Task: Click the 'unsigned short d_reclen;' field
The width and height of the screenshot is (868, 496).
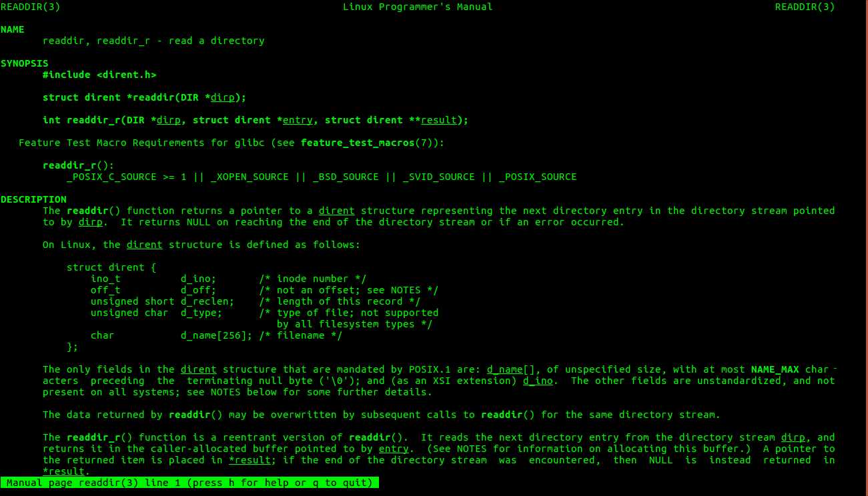Action: point(163,301)
